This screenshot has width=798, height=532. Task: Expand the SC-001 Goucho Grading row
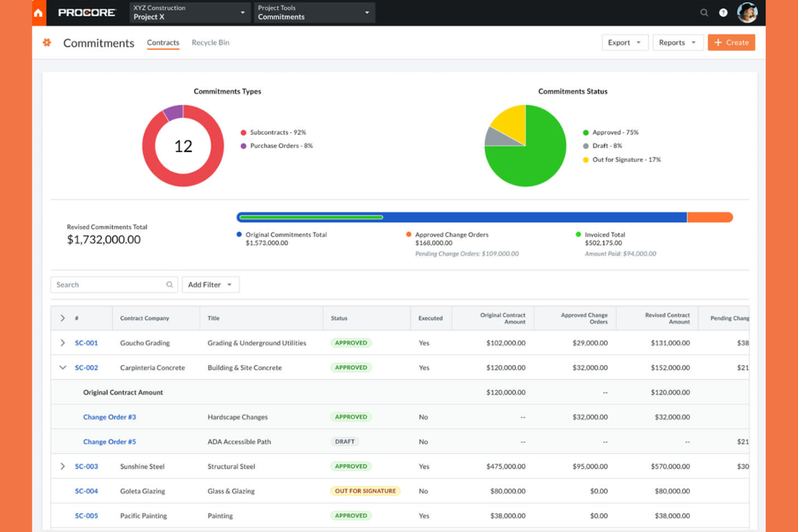click(63, 343)
